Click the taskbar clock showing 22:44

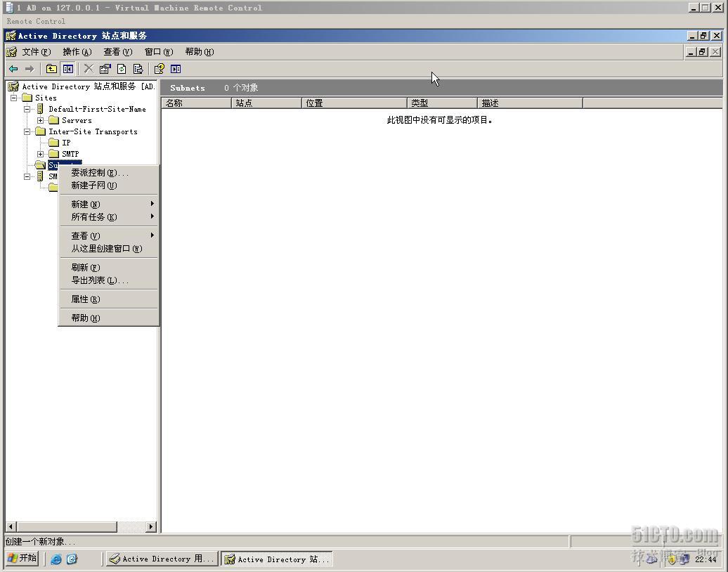706,559
